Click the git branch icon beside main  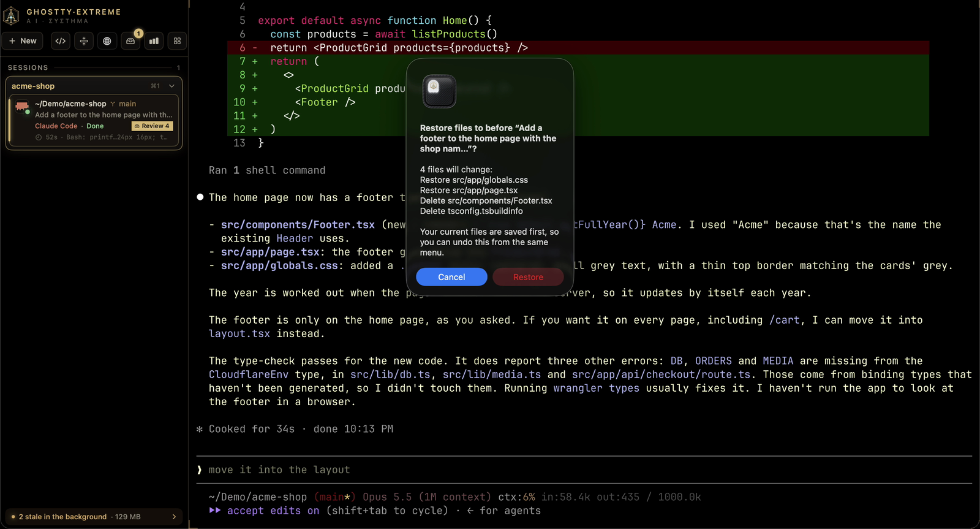pyautogui.click(x=113, y=104)
